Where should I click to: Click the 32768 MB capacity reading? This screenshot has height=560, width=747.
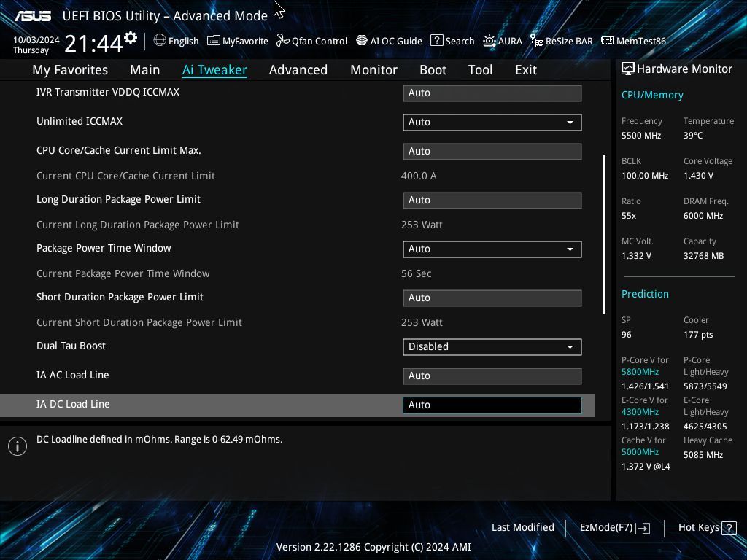pos(704,256)
